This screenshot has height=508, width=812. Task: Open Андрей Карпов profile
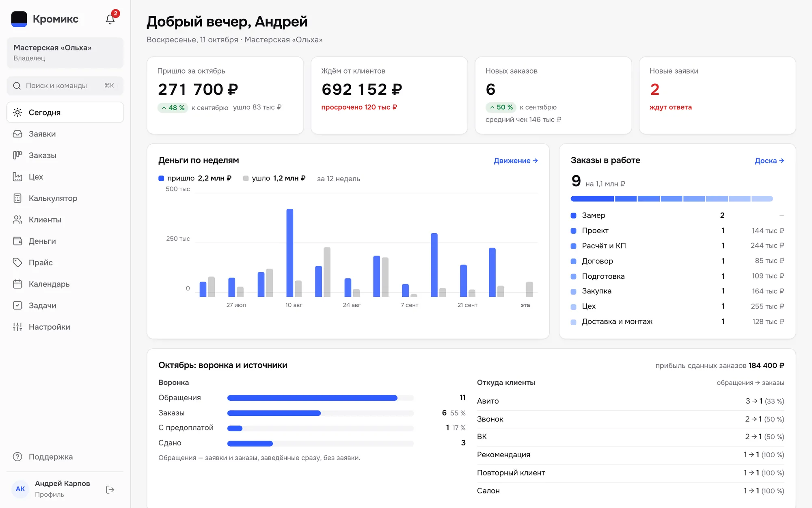(x=63, y=488)
